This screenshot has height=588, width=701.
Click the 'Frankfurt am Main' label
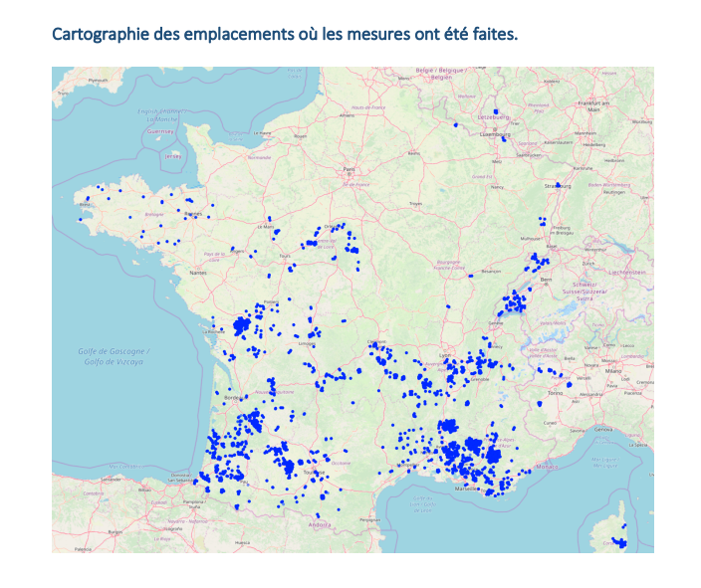coord(593,106)
